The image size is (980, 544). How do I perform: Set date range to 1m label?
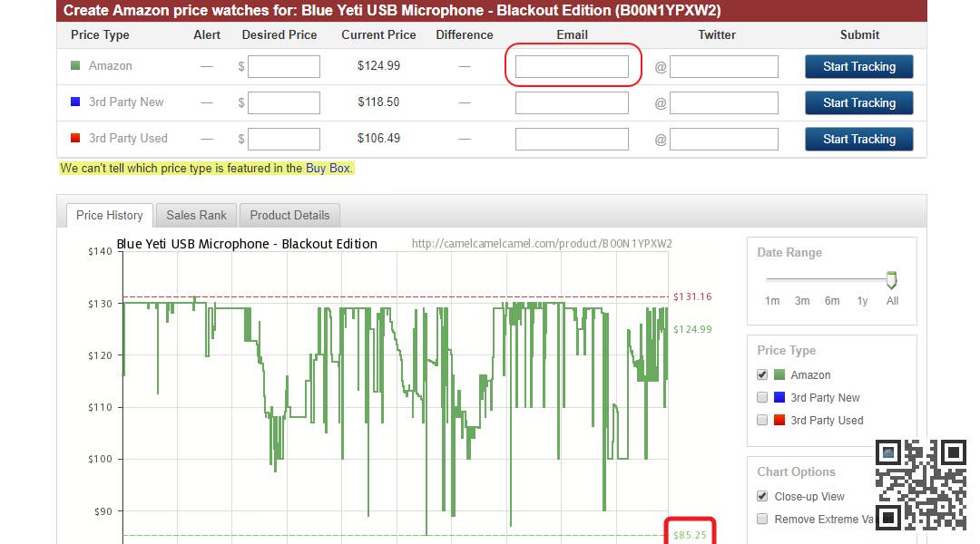click(x=772, y=300)
